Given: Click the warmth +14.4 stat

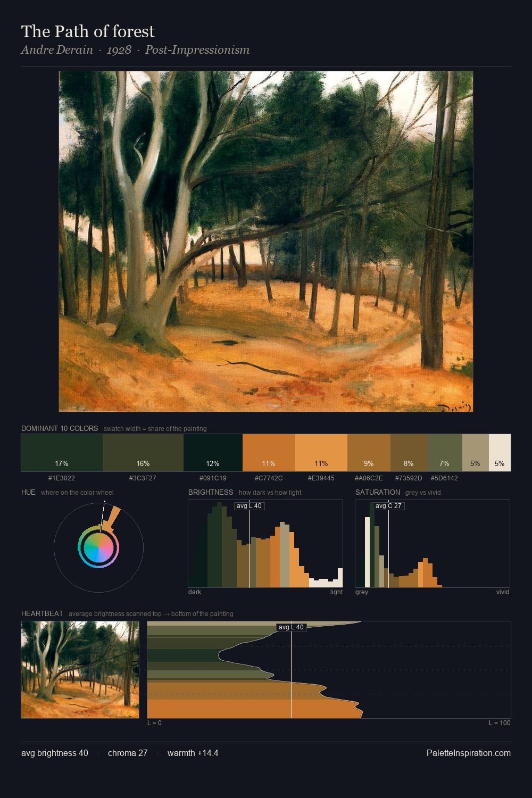Looking at the screenshot, I should tap(193, 753).
